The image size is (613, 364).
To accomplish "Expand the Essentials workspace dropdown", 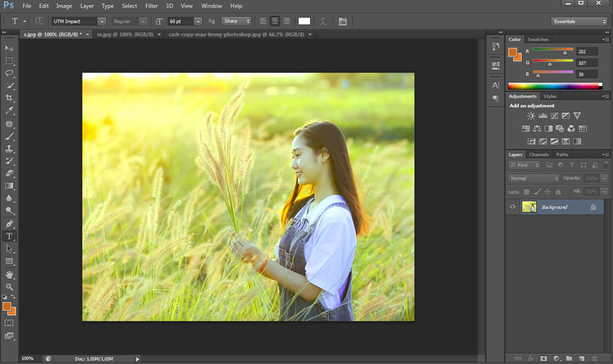I will [578, 21].
